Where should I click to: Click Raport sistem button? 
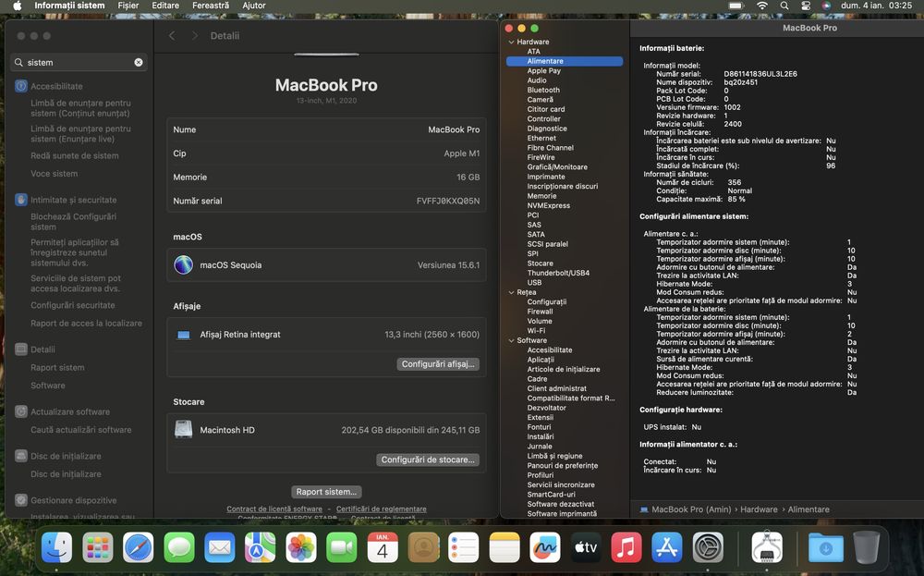[x=326, y=492]
